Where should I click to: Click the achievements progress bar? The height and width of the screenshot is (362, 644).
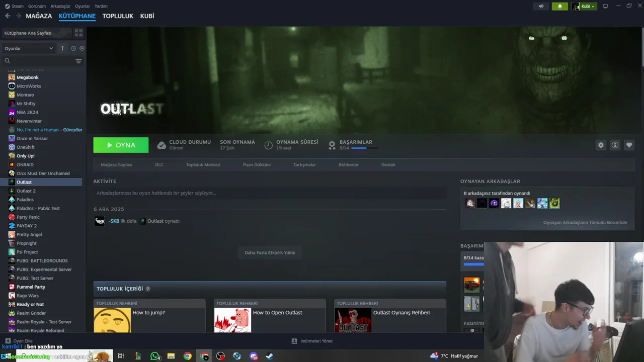[x=365, y=148]
